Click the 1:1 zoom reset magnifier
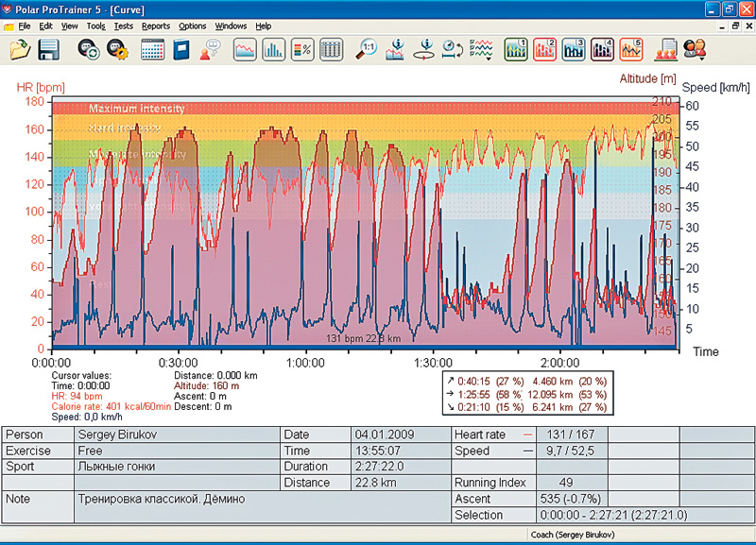The width and height of the screenshot is (756, 545). coord(367,50)
